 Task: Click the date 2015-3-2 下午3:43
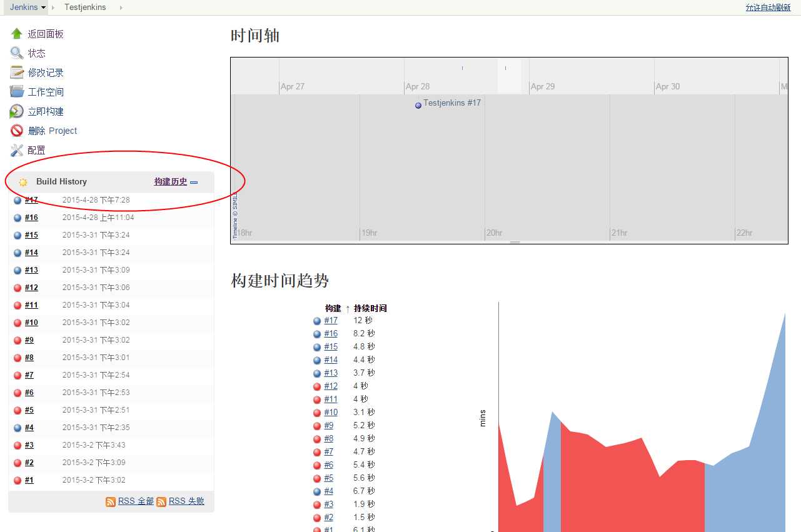tap(94, 445)
